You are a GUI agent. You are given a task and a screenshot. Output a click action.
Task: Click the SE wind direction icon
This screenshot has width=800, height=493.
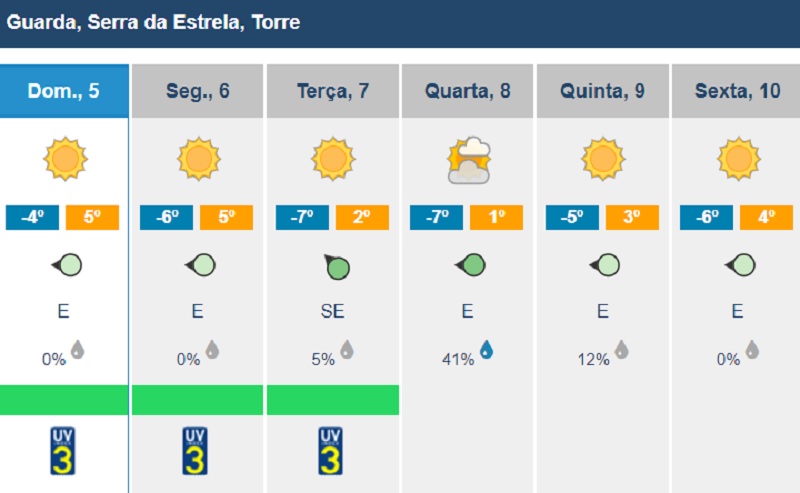[x=337, y=267]
